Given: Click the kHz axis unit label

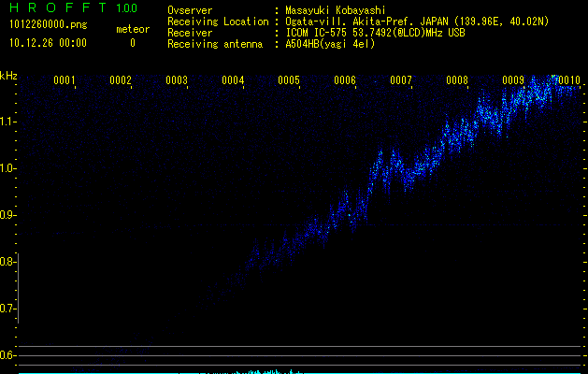Looking at the screenshot, I should click(x=8, y=76).
